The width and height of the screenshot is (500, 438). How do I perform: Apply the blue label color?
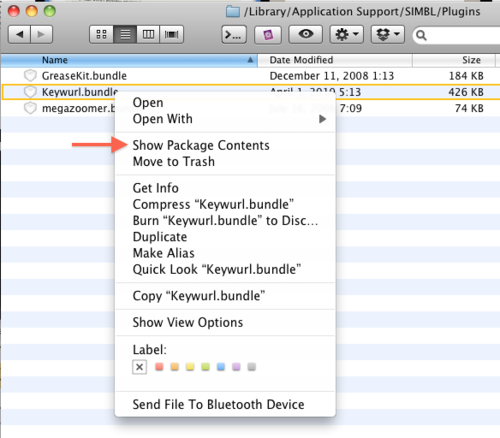point(221,367)
